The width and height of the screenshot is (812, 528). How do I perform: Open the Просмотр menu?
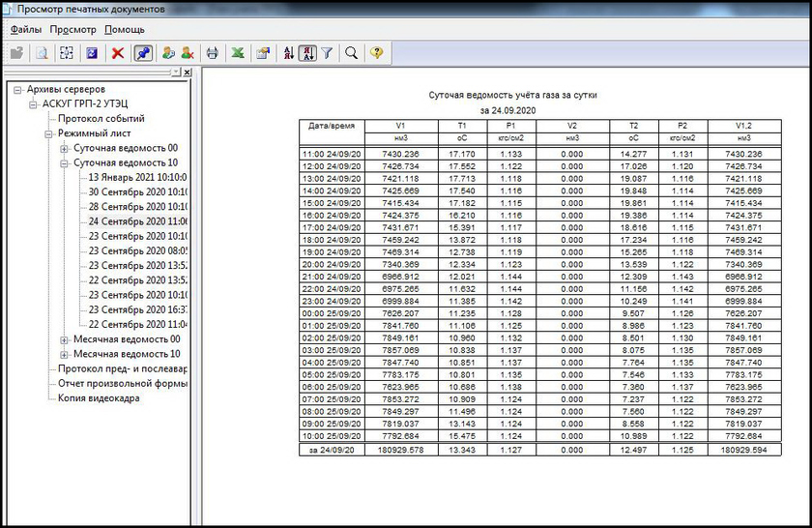[73, 29]
